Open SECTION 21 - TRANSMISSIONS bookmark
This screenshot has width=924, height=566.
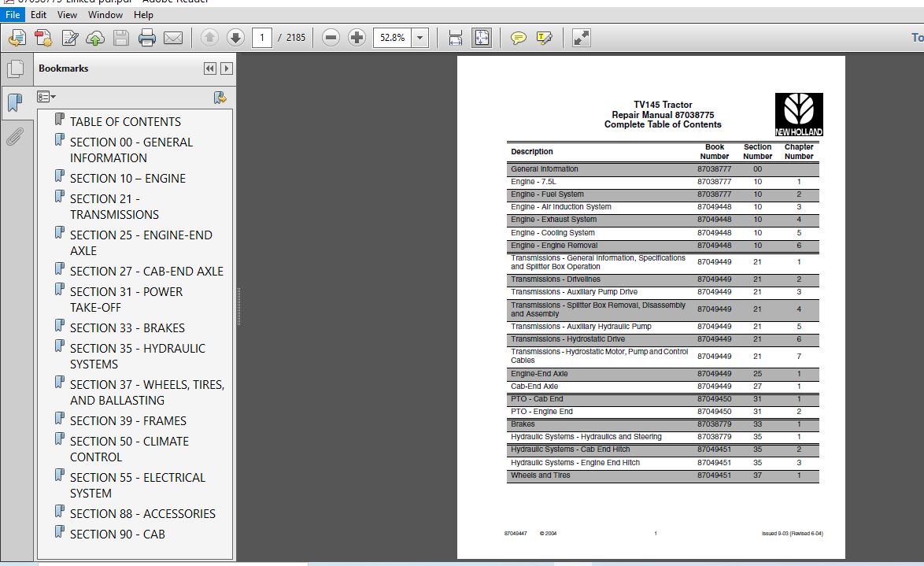pyautogui.click(x=114, y=206)
